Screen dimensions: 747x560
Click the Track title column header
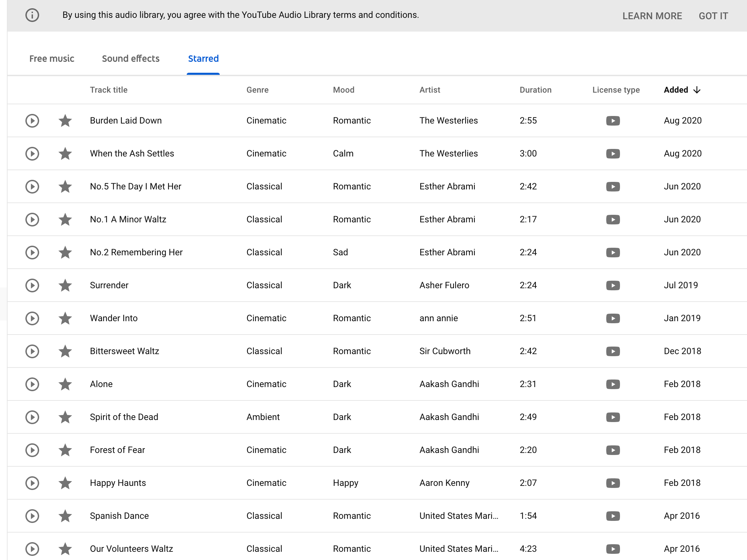click(108, 90)
